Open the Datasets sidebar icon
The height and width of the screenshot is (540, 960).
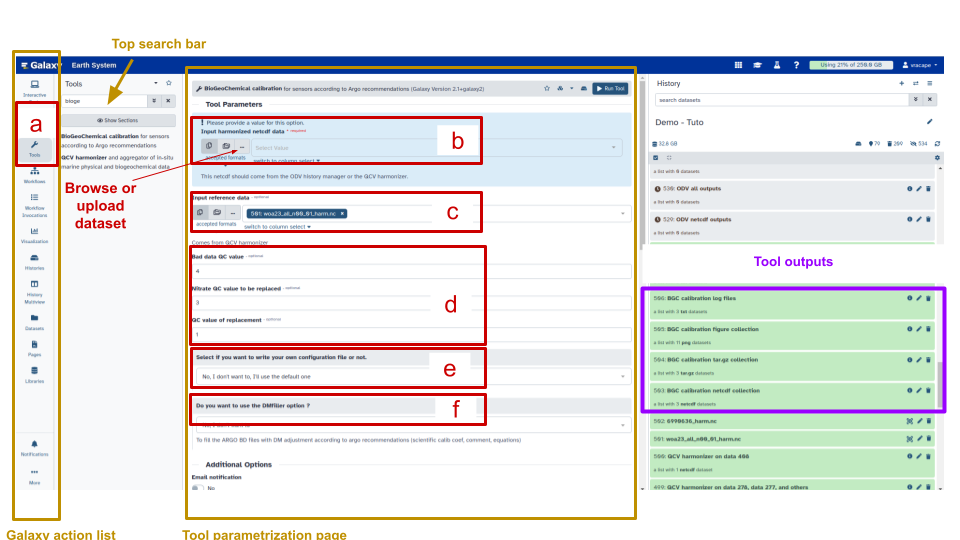tap(35, 321)
